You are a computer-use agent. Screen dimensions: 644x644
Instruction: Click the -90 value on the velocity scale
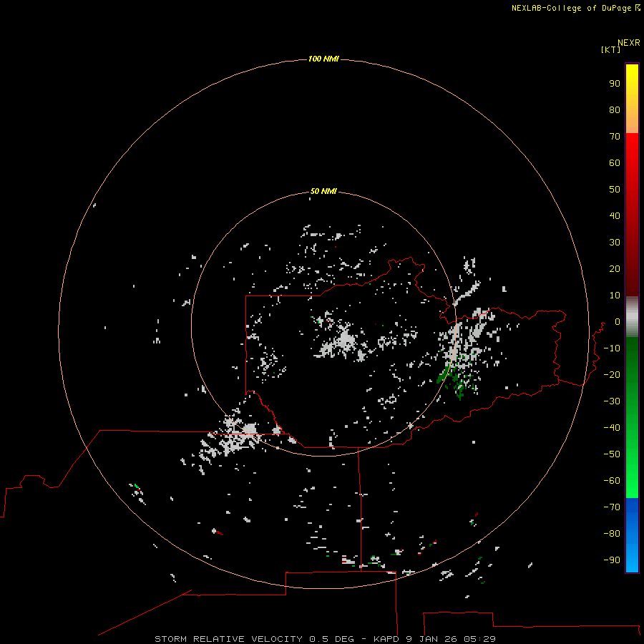coord(612,560)
